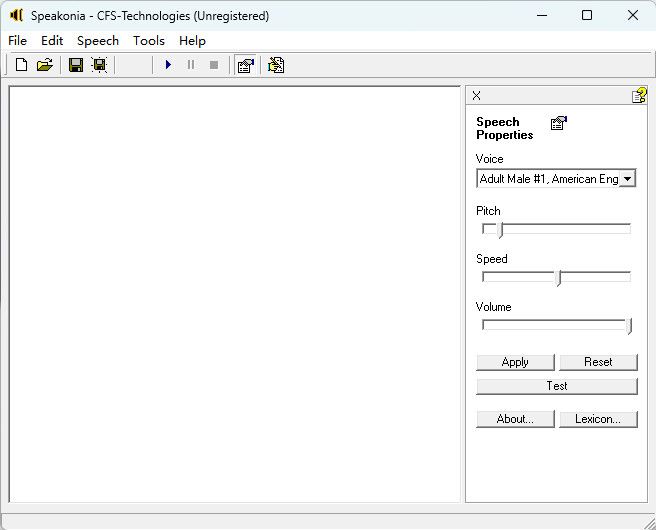Create a new document from the toolbar

click(21, 65)
